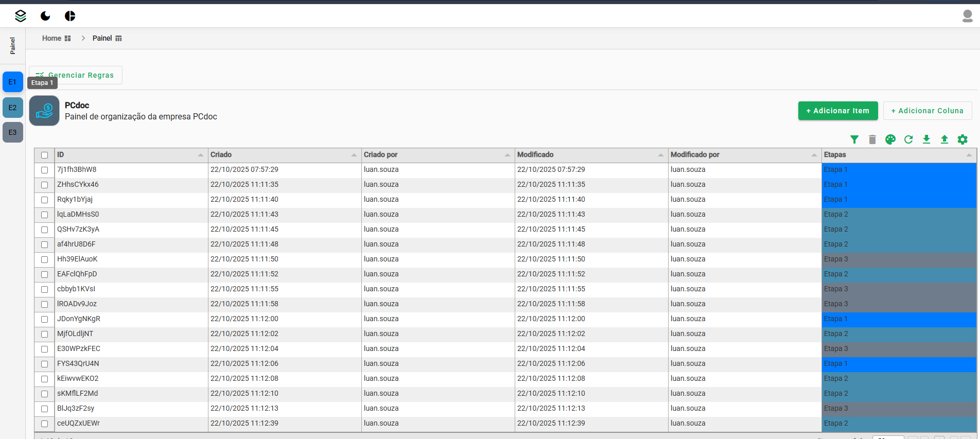Click the filter funnel icon

pyautogui.click(x=854, y=139)
